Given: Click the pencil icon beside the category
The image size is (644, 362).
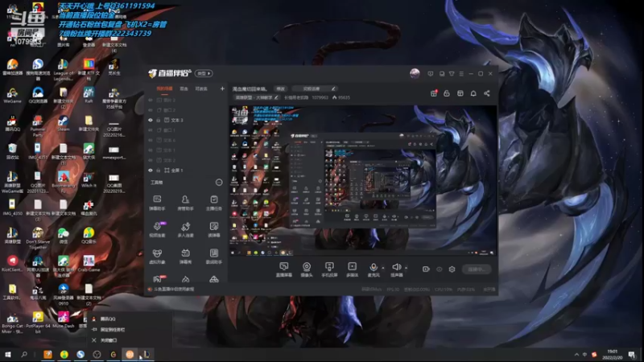Looking at the screenshot, I should click(x=276, y=97).
